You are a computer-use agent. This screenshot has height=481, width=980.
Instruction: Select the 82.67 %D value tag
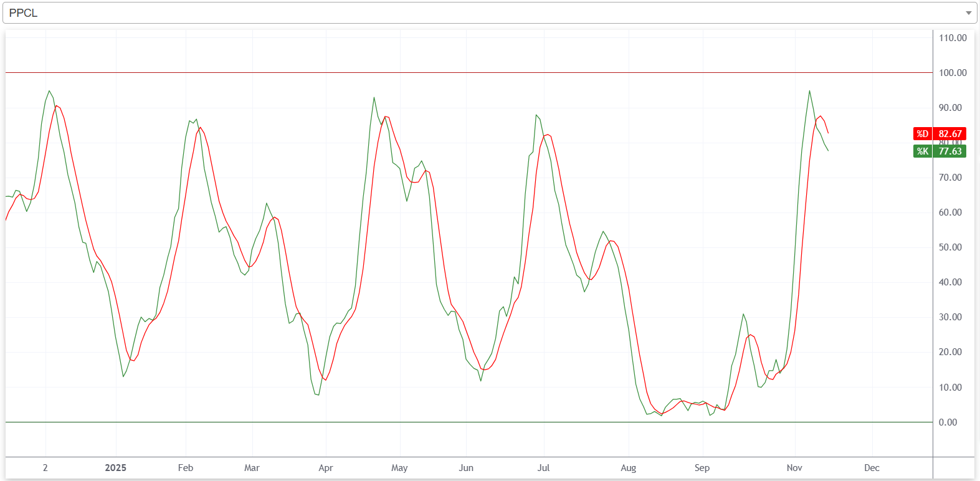950,134
